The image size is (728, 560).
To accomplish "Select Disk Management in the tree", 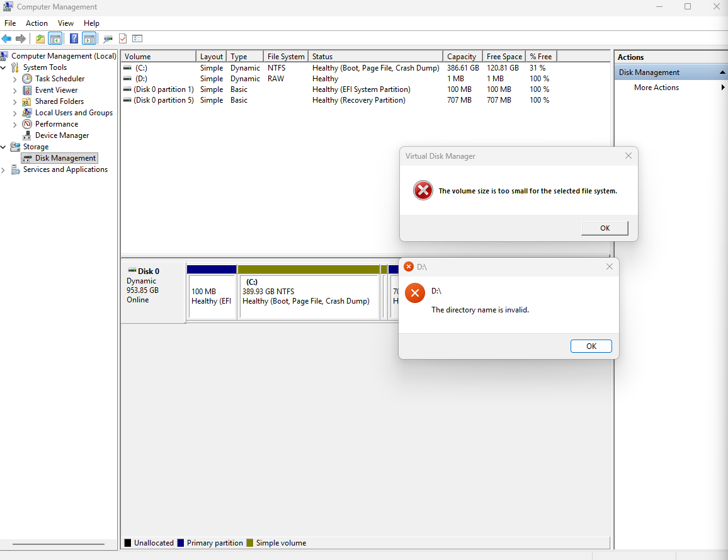I will (x=60, y=158).
